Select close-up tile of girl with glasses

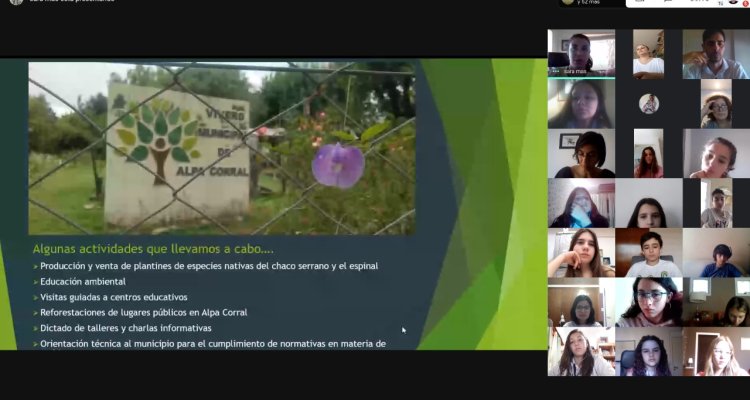coord(649,302)
